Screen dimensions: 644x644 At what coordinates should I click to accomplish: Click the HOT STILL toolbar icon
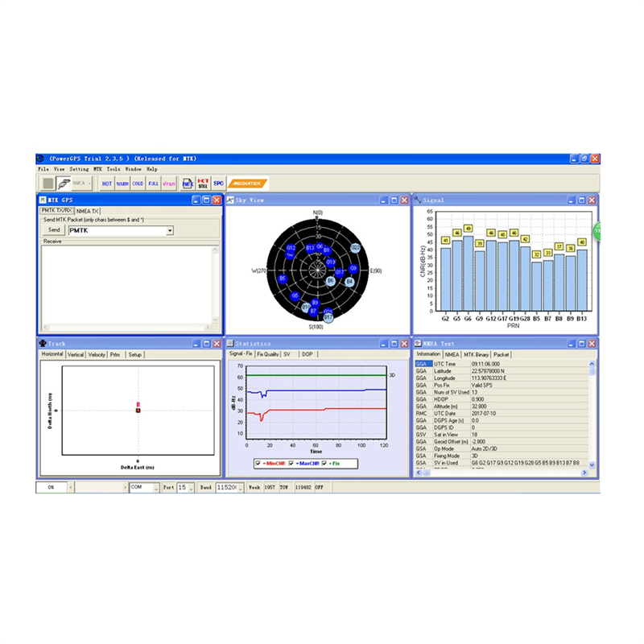tap(203, 184)
